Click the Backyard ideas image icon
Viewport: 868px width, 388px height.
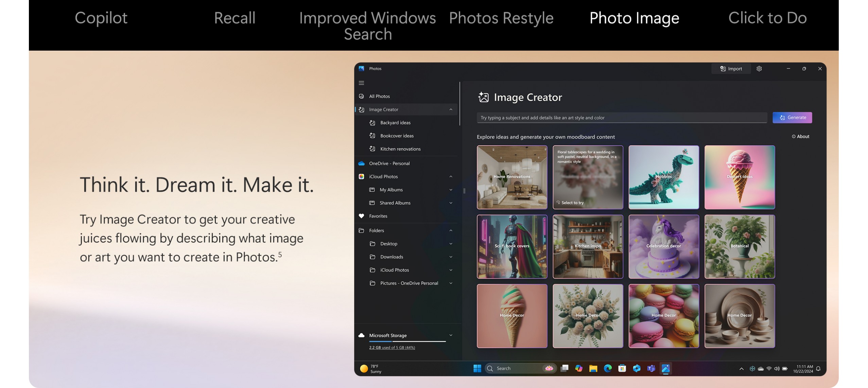click(x=372, y=123)
